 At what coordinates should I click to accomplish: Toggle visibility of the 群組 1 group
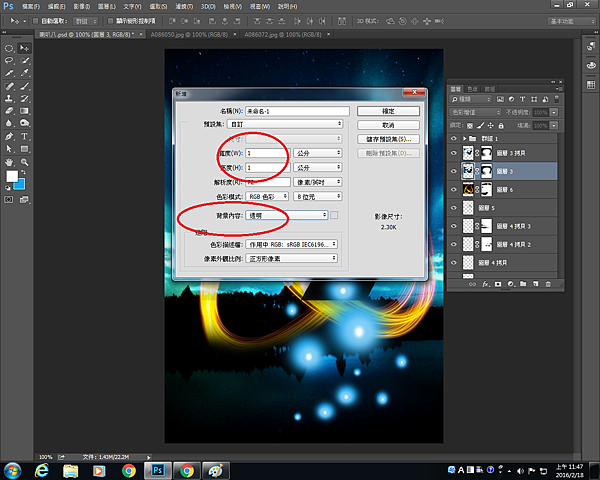[455, 137]
